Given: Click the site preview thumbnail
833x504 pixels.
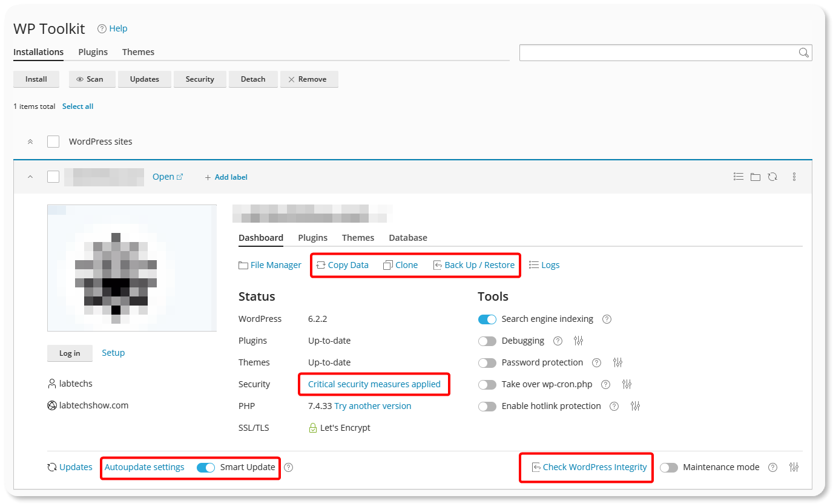Looking at the screenshot, I should point(132,268).
